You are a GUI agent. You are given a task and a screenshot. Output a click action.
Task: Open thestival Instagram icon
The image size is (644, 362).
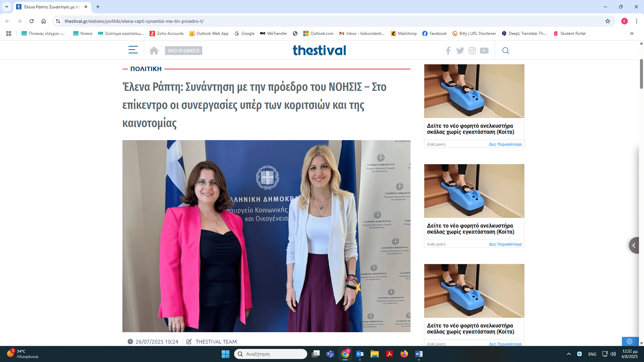click(x=472, y=51)
